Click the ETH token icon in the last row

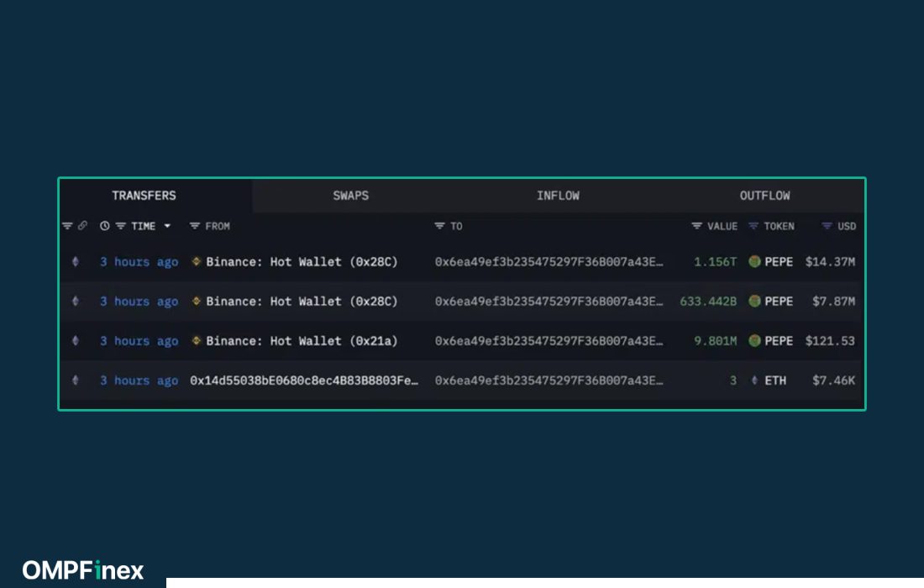tap(754, 381)
